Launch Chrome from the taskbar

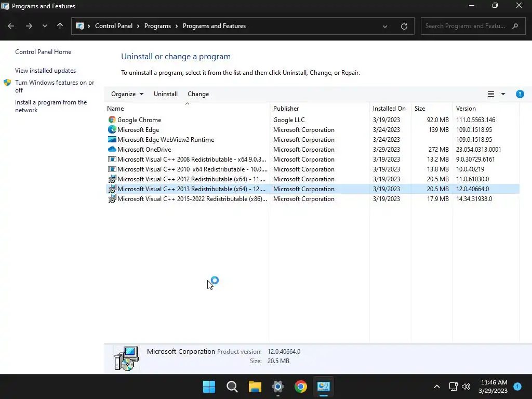[x=301, y=387]
